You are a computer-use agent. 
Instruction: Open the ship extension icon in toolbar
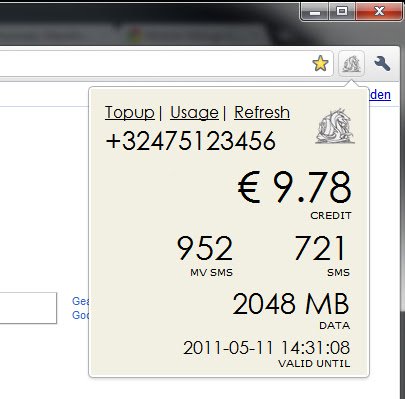point(352,63)
